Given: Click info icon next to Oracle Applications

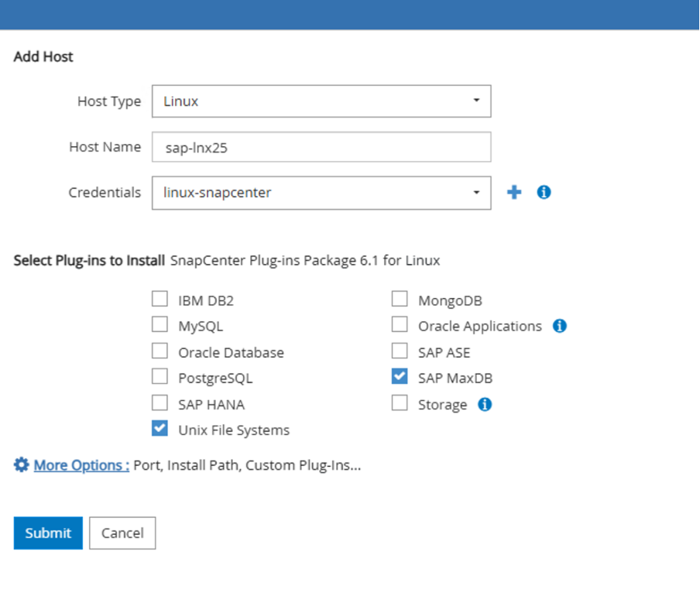Looking at the screenshot, I should click(560, 326).
